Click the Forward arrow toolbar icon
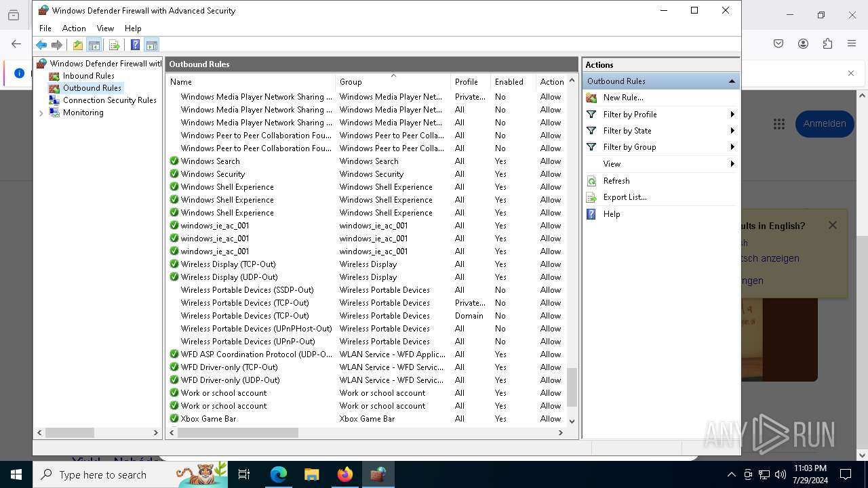The width and height of the screenshot is (868, 488). tap(57, 45)
